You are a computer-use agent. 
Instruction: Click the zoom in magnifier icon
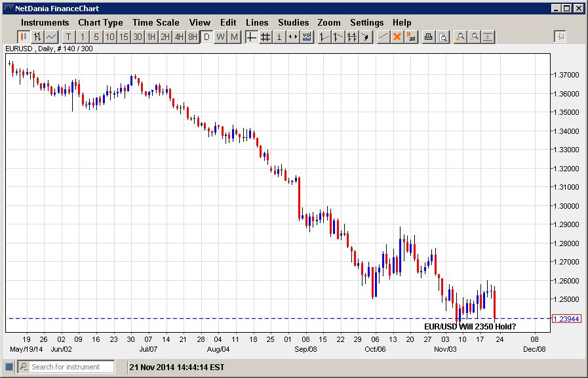(x=460, y=37)
